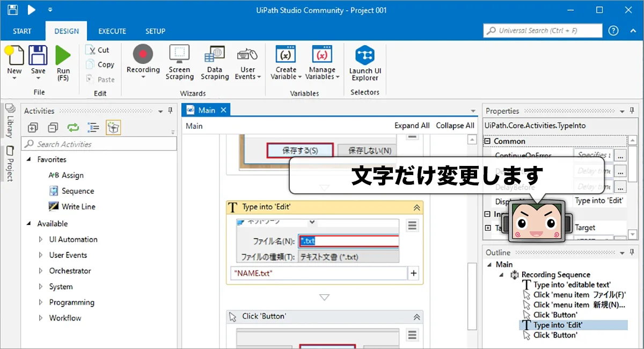Image resolution: width=644 pixels, height=349 pixels.
Task: Click the manage packages box icon
Action: (x=113, y=127)
